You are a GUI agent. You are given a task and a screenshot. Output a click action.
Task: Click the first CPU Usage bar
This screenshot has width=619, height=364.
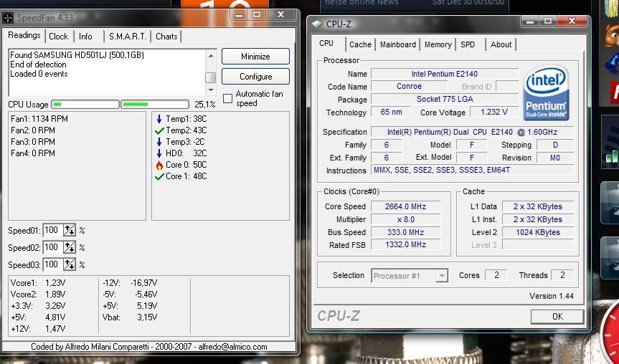coord(85,105)
